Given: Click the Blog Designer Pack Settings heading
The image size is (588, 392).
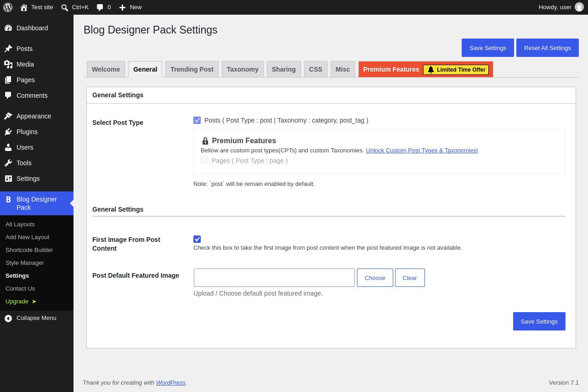Looking at the screenshot, I should [151, 30].
